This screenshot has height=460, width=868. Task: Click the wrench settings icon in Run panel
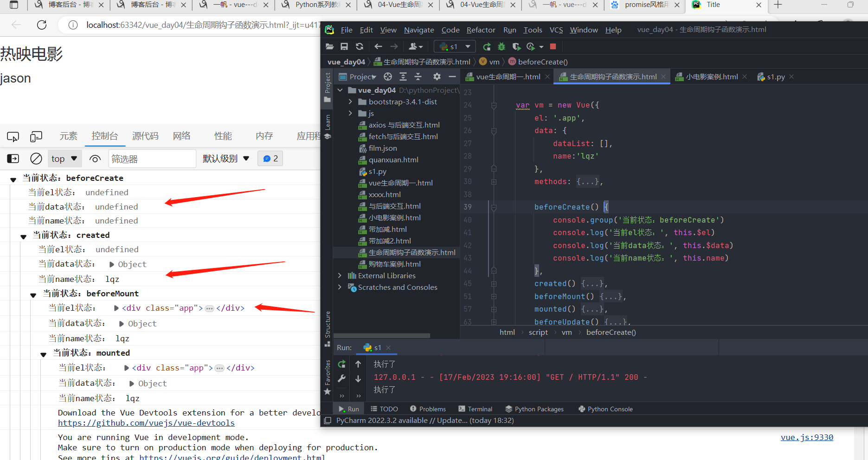[342, 378]
